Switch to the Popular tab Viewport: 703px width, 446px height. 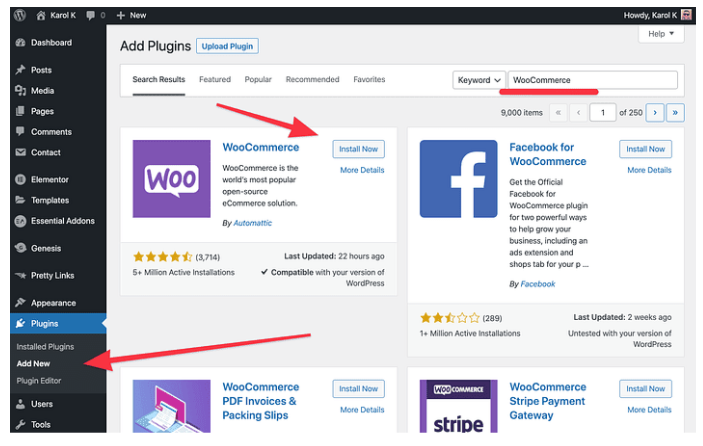pos(258,79)
